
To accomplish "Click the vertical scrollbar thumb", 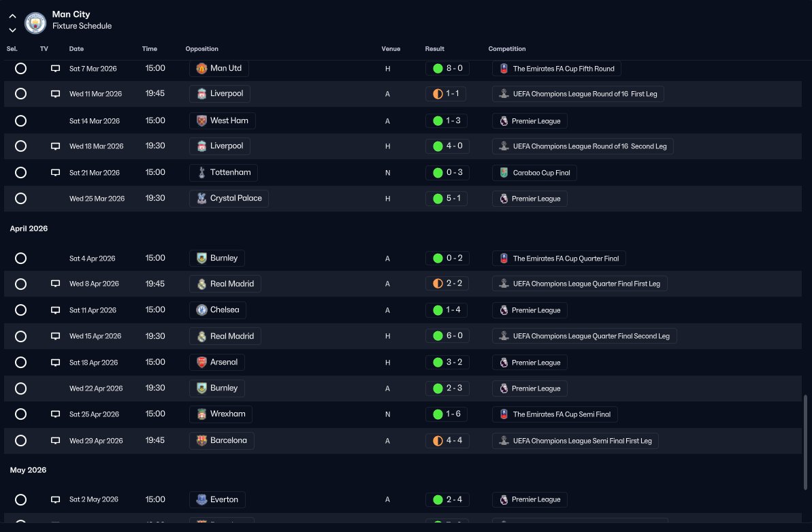I will pos(805,442).
